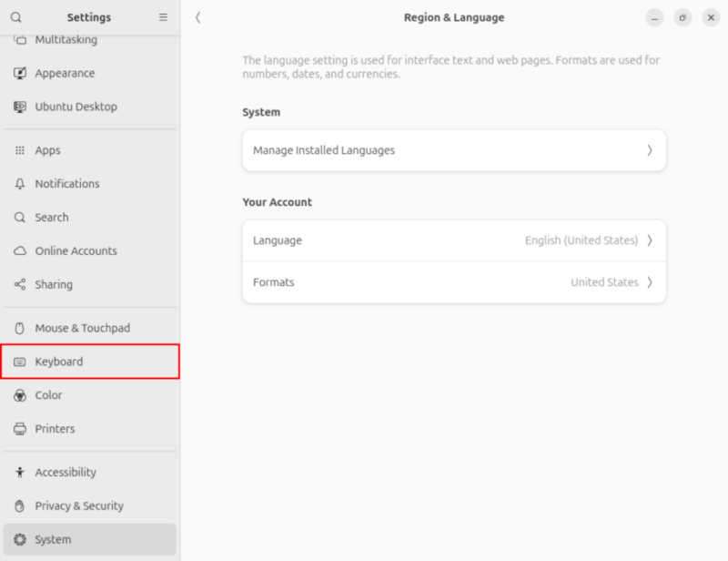Click the Online Accounts cloud icon
The image size is (728, 561).
(x=20, y=250)
